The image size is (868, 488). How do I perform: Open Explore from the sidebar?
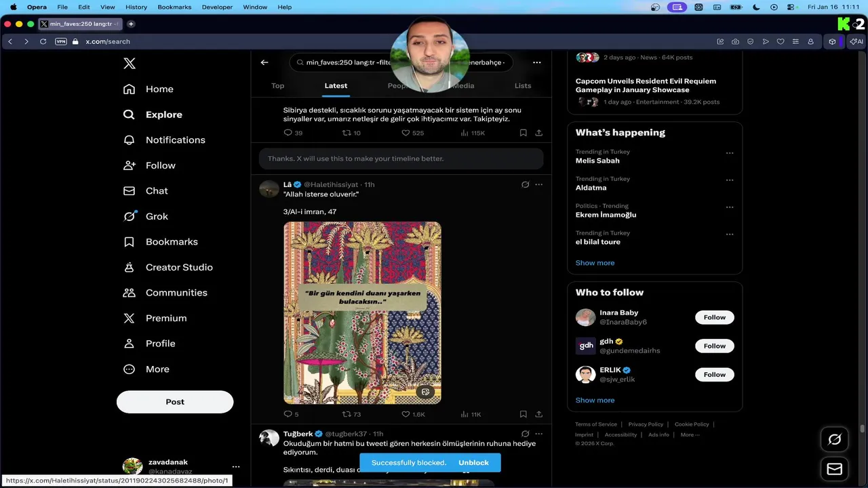pyautogui.click(x=153, y=115)
